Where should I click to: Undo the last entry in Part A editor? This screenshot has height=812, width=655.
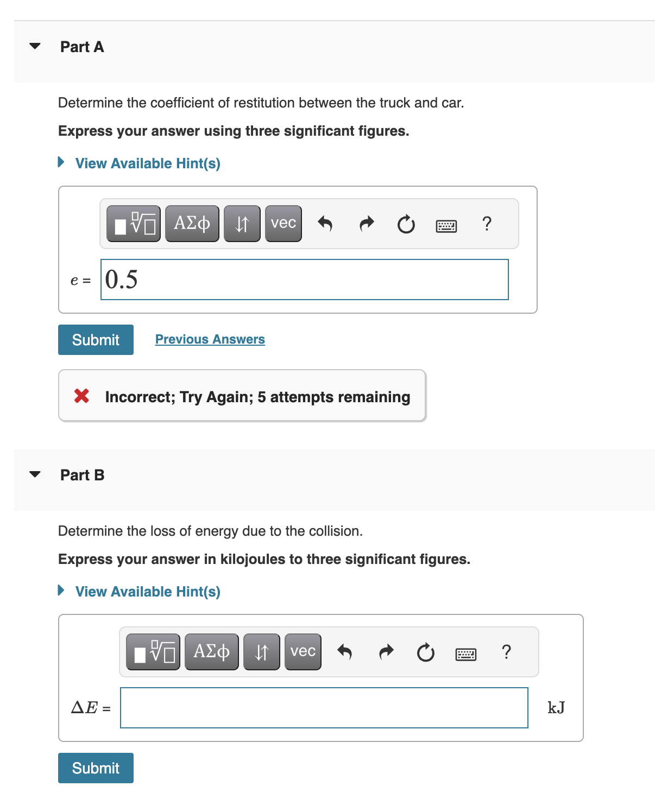(325, 223)
